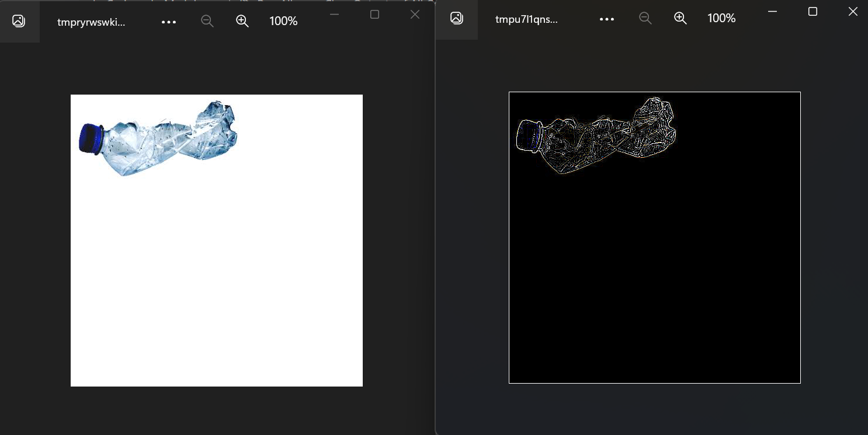Image resolution: width=868 pixels, height=435 pixels.
Task: Select the zoom out magnifier in the left window
Action: click(207, 21)
